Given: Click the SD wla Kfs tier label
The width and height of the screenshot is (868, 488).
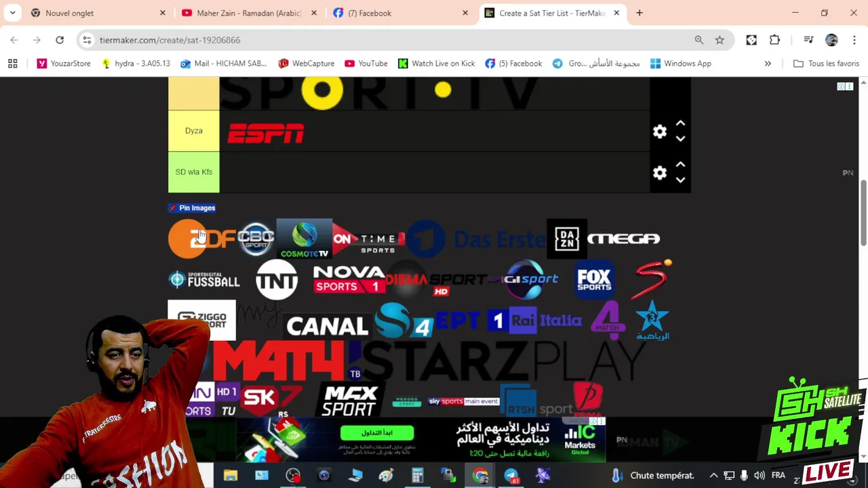Looking at the screenshot, I should tap(194, 172).
